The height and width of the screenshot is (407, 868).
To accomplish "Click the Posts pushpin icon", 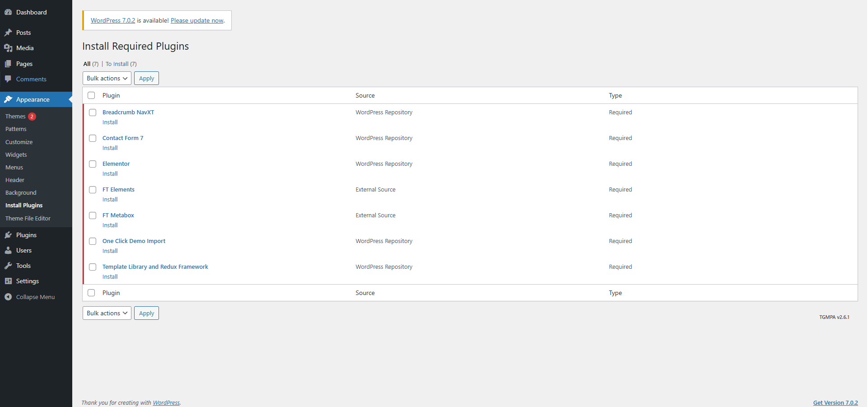I will [x=8, y=33].
